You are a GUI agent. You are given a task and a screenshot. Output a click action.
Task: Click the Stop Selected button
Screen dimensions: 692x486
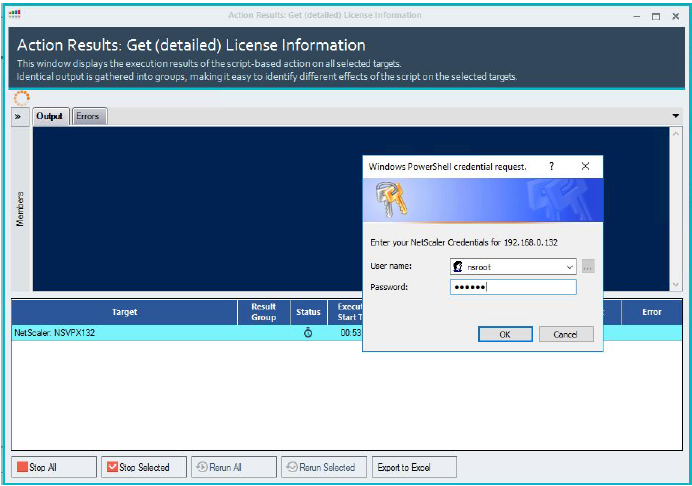point(144,467)
